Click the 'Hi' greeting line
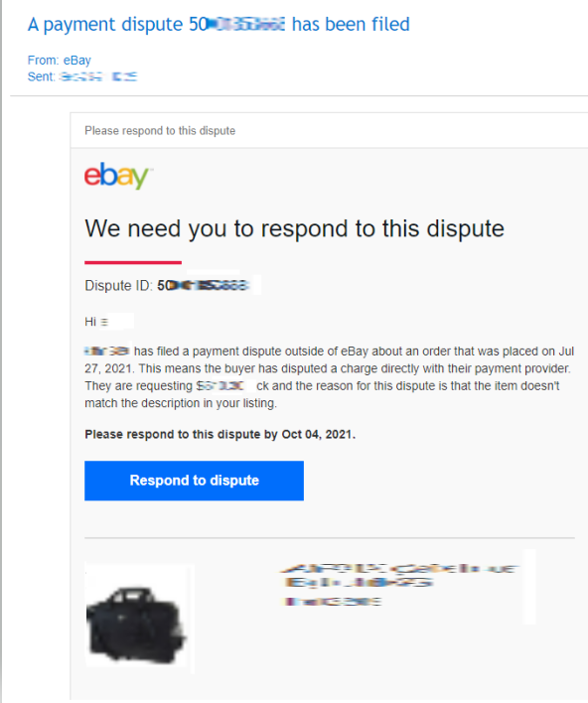 pos(96,322)
